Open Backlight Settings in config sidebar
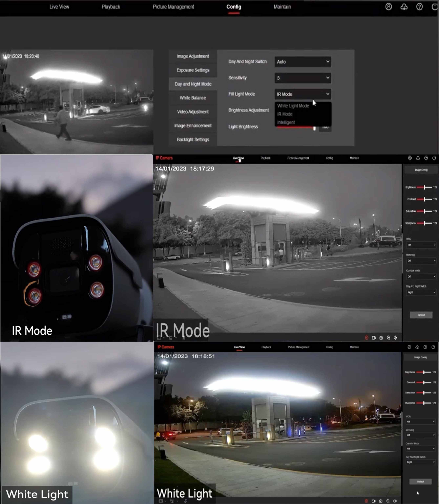This screenshot has width=439, height=504. pos(193,140)
